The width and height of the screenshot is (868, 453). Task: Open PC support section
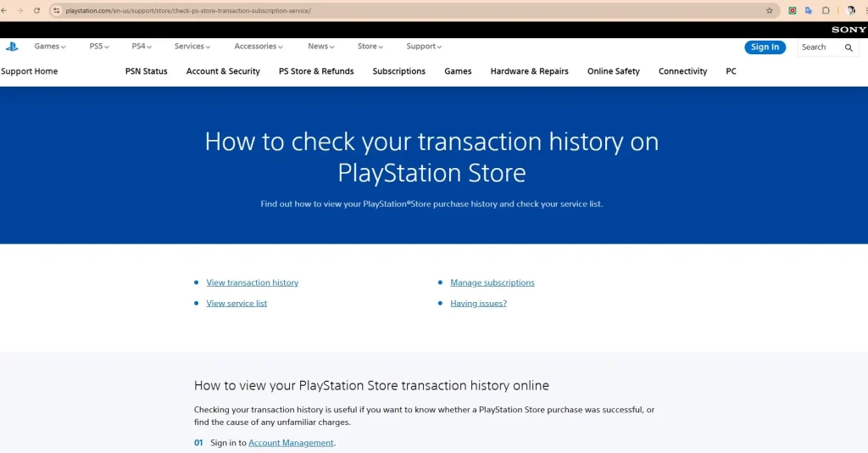point(731,71)
